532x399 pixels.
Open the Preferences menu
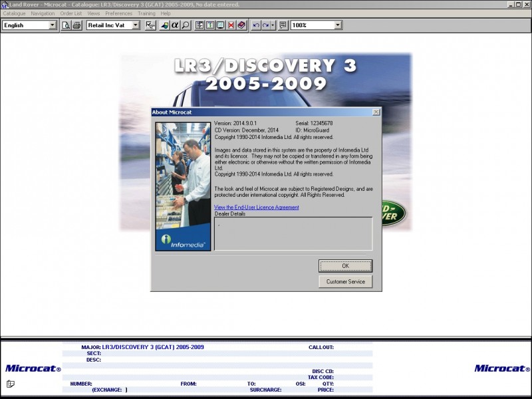tap(118, 13)
